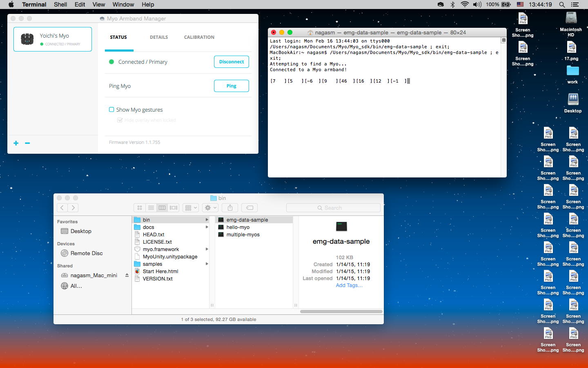Switch Finder to Cover Flow view
Screen dimensions: 588x368
pos(174,208)
